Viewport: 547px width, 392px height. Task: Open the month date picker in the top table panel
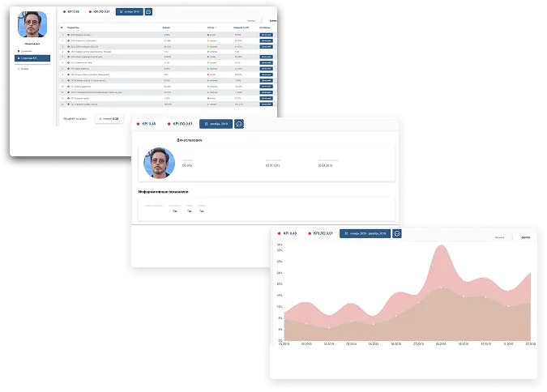pyautogui.click(x=128, y=12)
